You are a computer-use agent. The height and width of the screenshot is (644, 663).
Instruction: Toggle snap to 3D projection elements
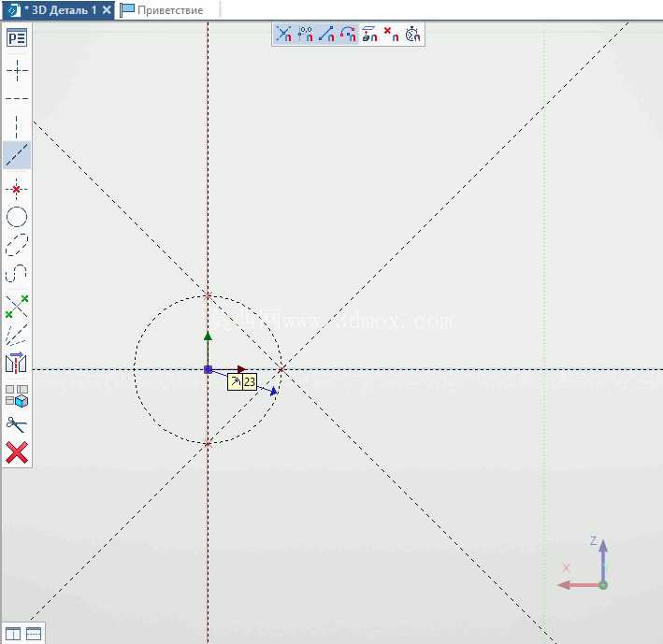[x=369, y=35]
